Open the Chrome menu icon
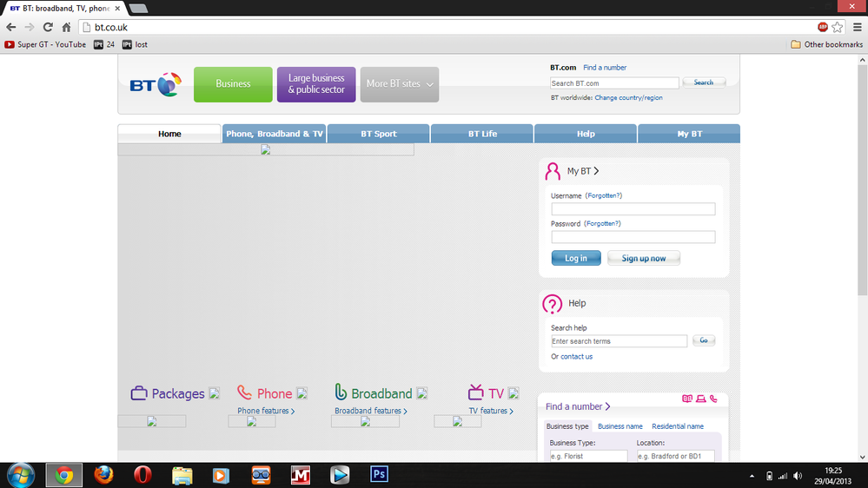The width and height of the screenshot is (868, 488). pyautogui.click(x=858, y=27)
